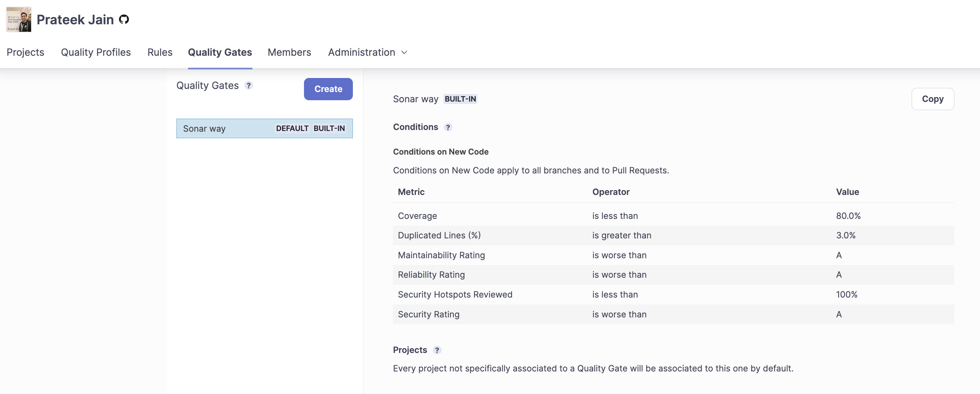Click the Prateek Jain organization name
980x394 pixels.
(75, 19)
